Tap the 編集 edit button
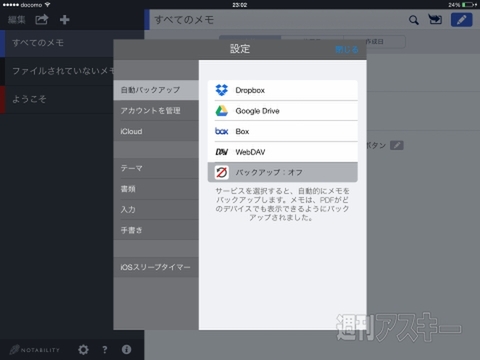Viewport: 480px width, 360px height. (x=17, y=20)
